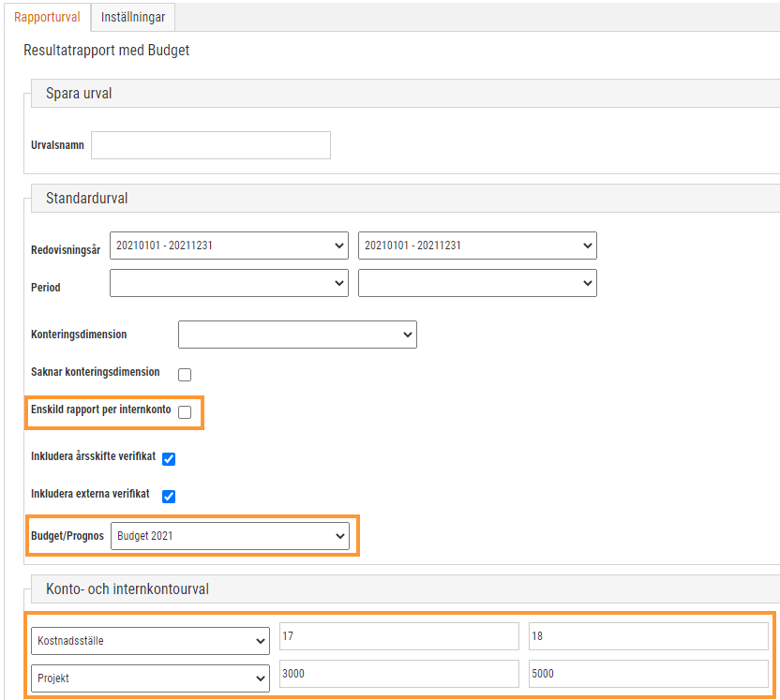Click the Kostnadsställe to field containing 18
Viewport: 780px width, 700px height.
pyautogui.click(x=649, y=636)
